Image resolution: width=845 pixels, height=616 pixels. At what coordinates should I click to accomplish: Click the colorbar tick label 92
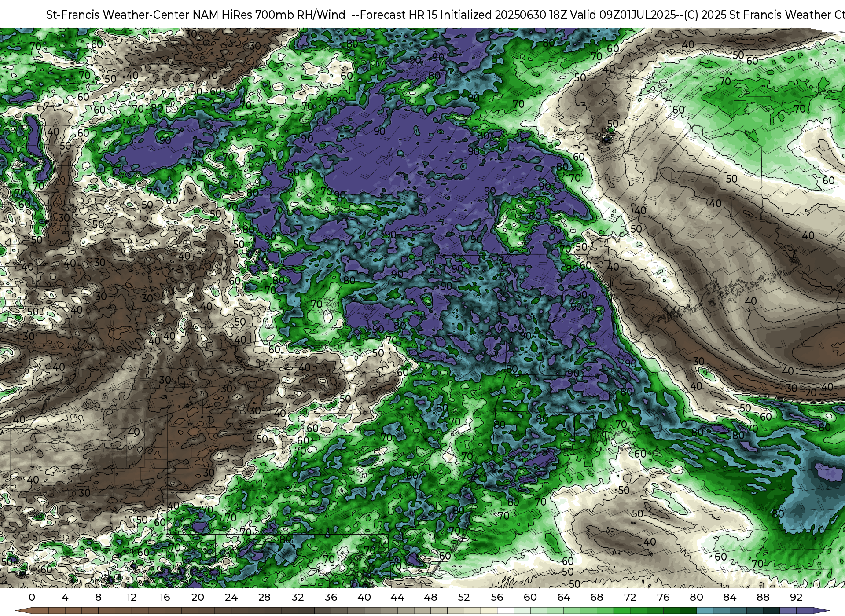pos(796,598)
